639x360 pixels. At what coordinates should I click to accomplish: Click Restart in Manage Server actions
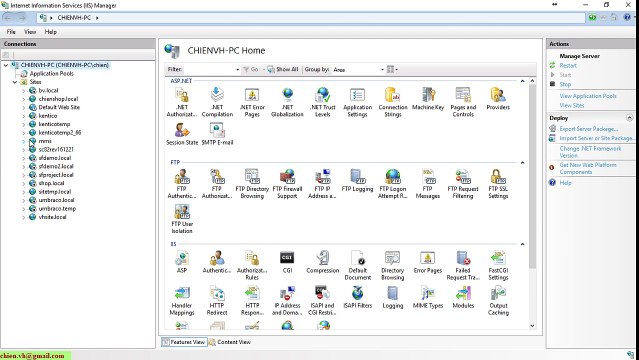tap(568, 65)
